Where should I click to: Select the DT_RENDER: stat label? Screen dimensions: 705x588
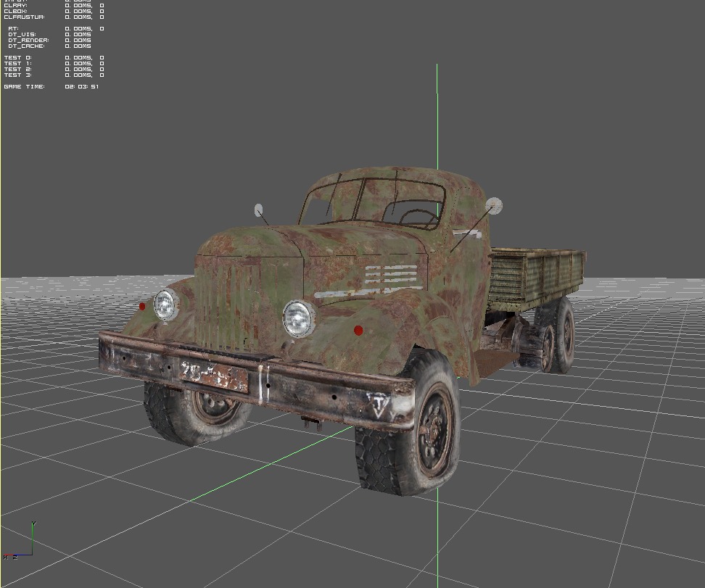click(x=28, y=41)
